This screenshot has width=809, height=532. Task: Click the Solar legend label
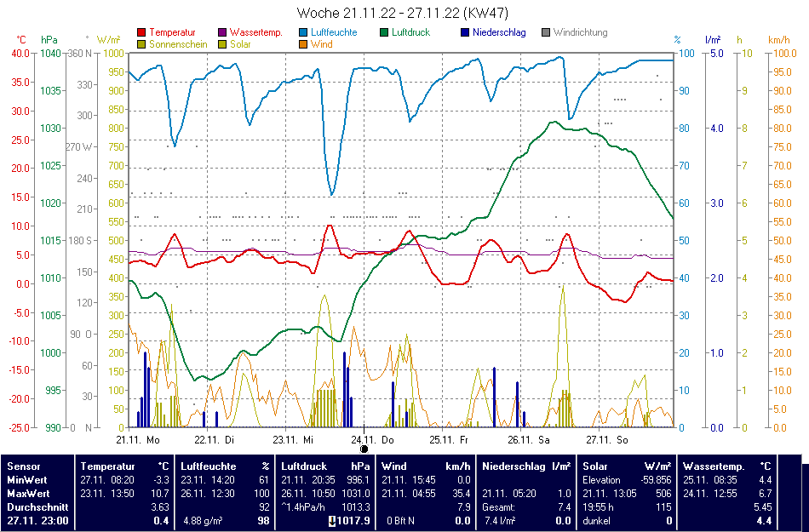[x=240, y=44]
